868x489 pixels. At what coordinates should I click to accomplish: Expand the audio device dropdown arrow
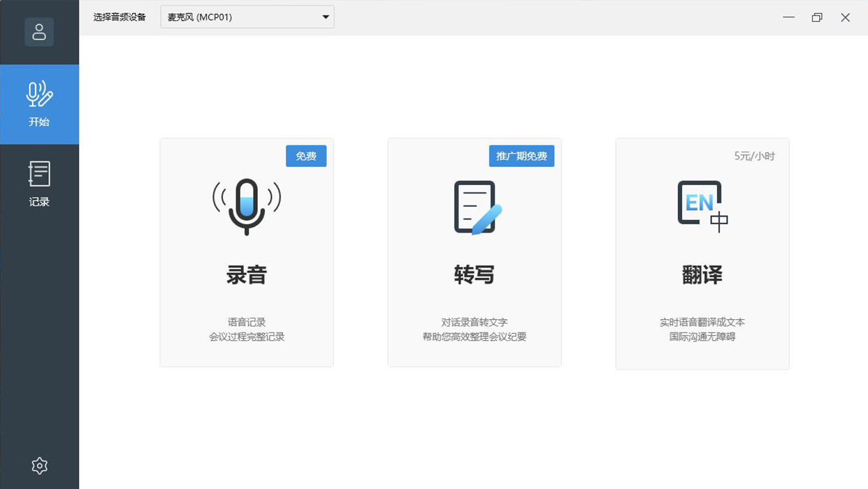click(x=326, y=17)
